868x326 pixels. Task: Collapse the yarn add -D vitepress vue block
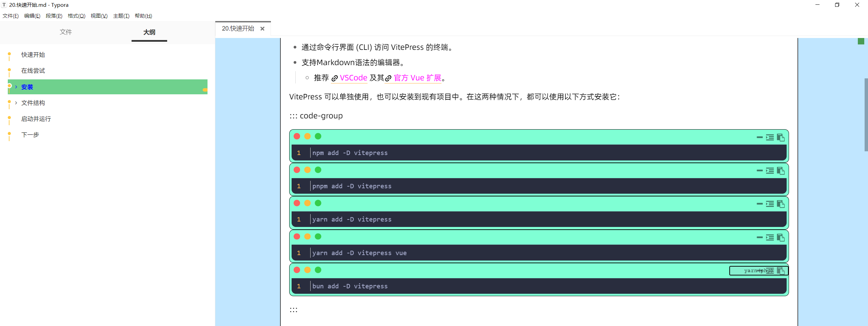(x=759, y=237)
